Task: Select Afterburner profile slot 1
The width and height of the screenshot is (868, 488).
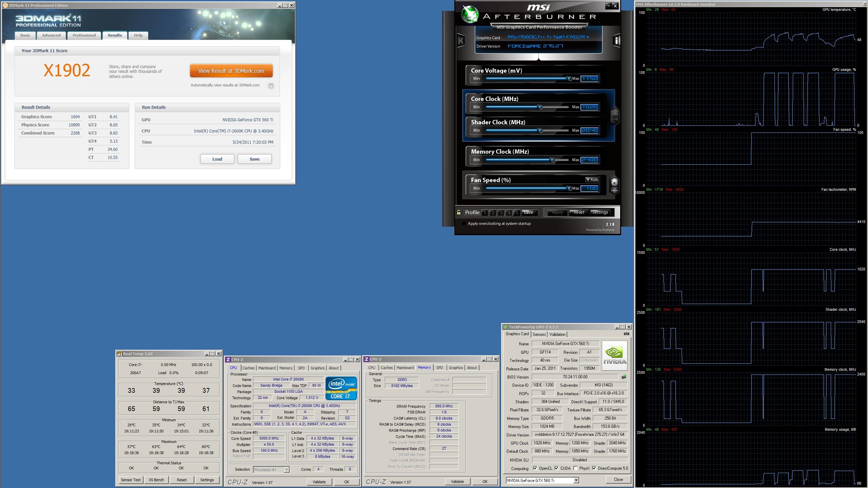Action: tap(485, 213)
